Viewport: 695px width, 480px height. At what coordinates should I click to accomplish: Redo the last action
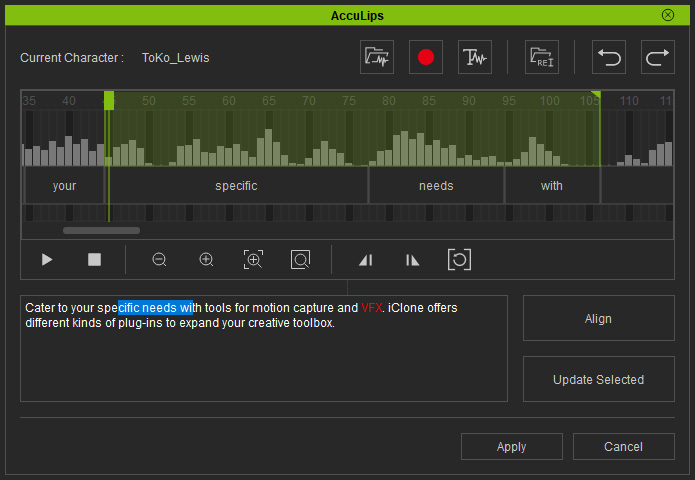(657, 58)
